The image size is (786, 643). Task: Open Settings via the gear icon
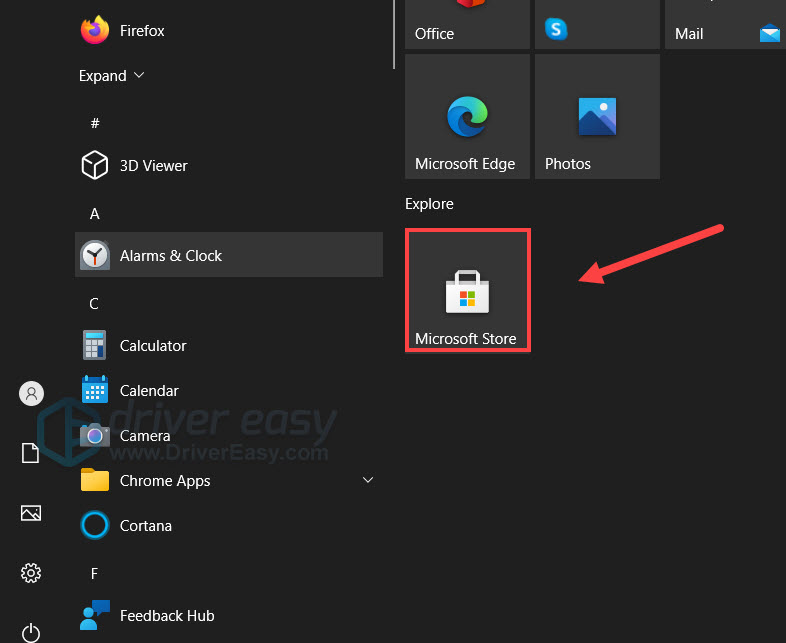[31, 573]
